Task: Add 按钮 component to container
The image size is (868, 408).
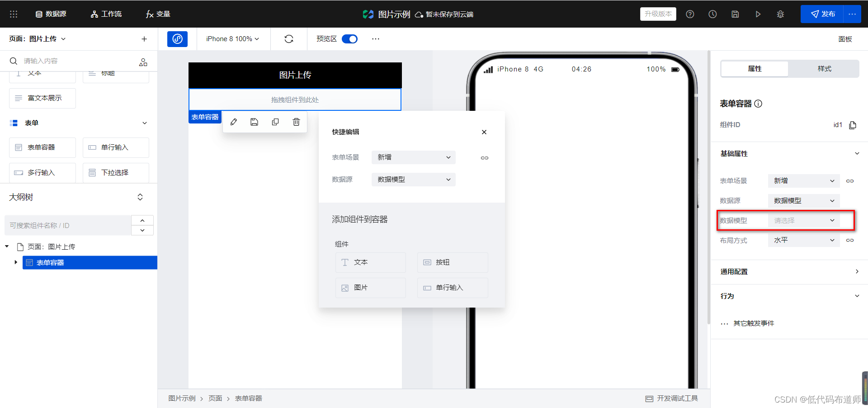Action: [x=453, y=262]
